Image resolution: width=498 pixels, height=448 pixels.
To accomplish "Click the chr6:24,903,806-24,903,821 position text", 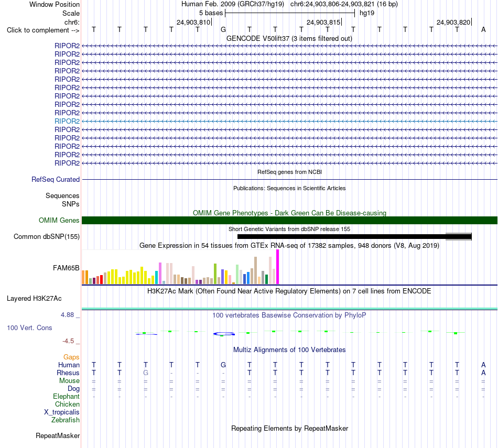I will [344, 4].
